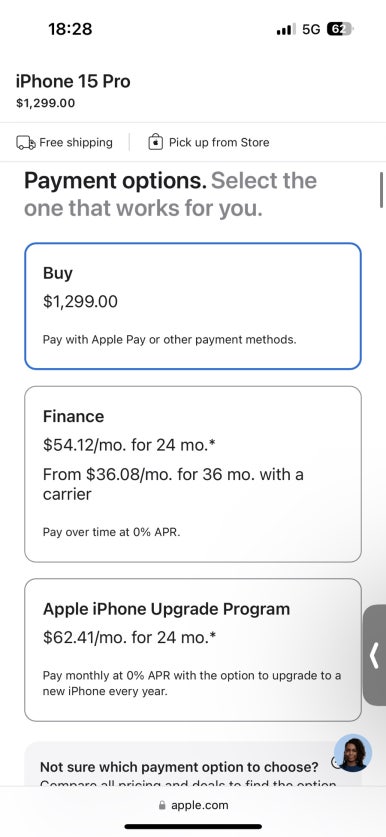Screen dimensions: 386x837
Task: Tap the side panel chevron handle
Action: click(375, 655)
